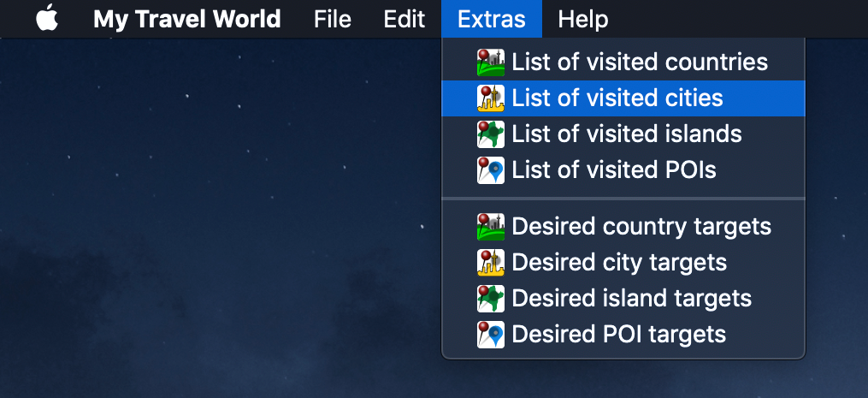The width and height of the screenshot is (868, 398).
Task: Open List of visited islands
Action: coord(623,134)
